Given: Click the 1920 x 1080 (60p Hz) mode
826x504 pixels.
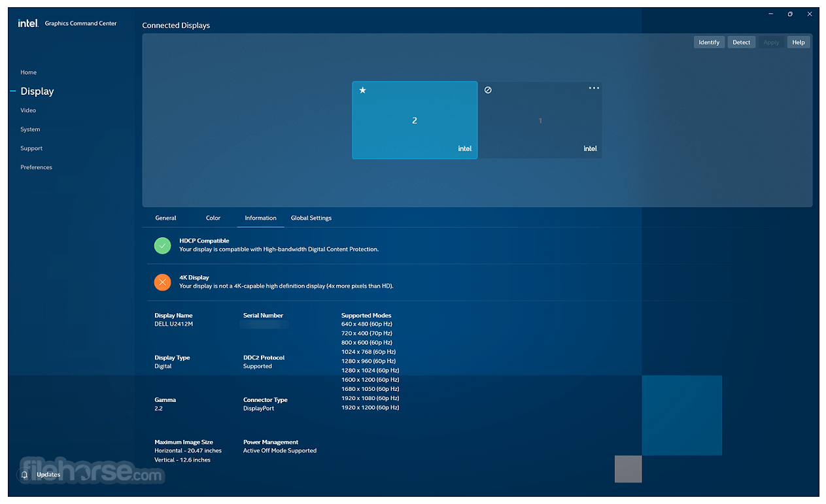Looking at the screenshot, I should pyautogui.click(x=370, y=399).
